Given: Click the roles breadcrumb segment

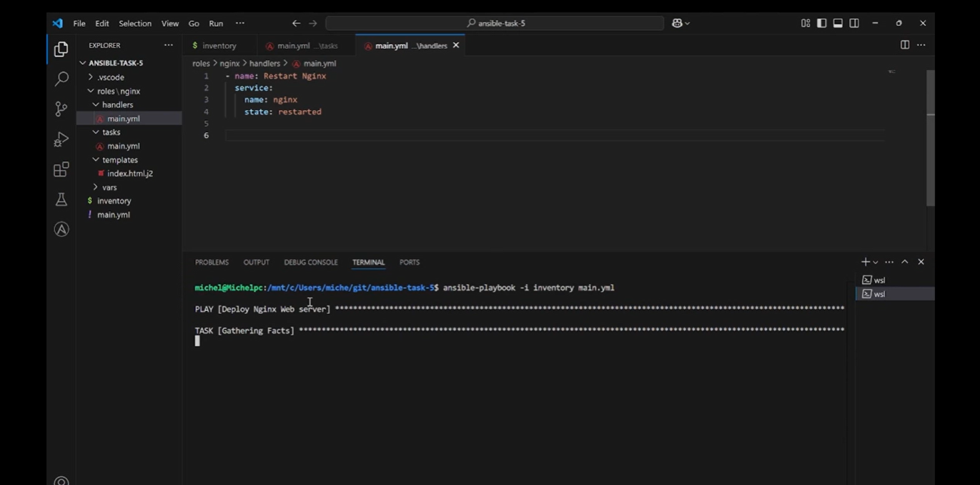Looking at the screenshot, I should point(201,64).
